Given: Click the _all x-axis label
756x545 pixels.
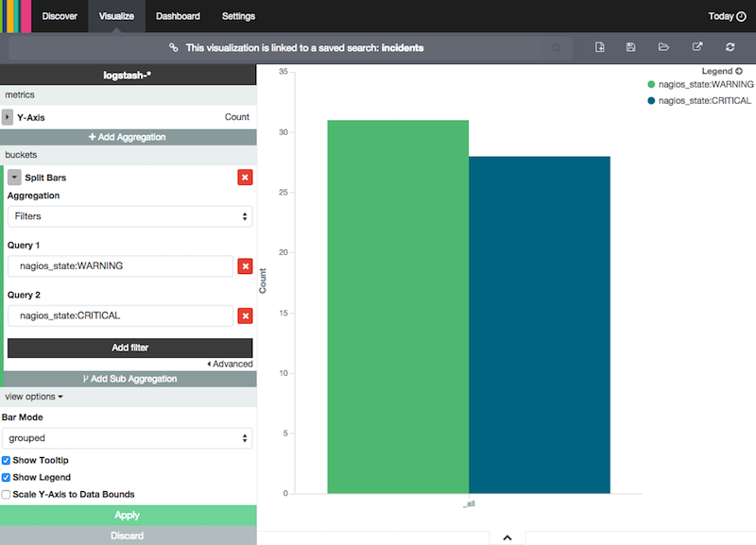Looking at the screenshot, I should click(469, 503).
